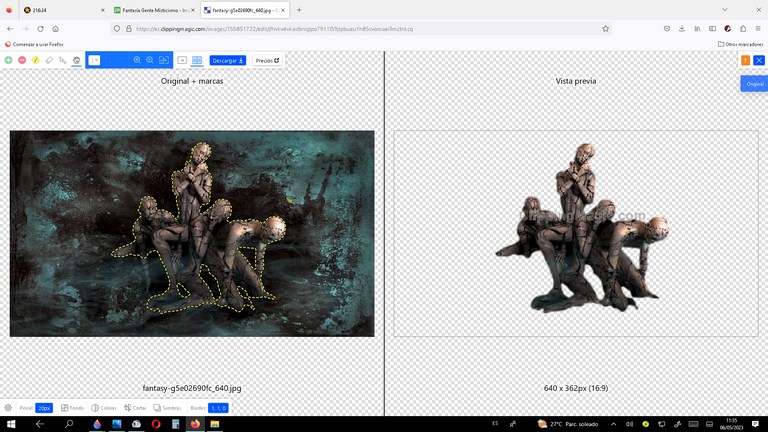Viewport: 768px width, 432px height.
Task: Open Comenzar a usar Firefox bookmark
Action: pyautogui.click(x=34, y=44)
